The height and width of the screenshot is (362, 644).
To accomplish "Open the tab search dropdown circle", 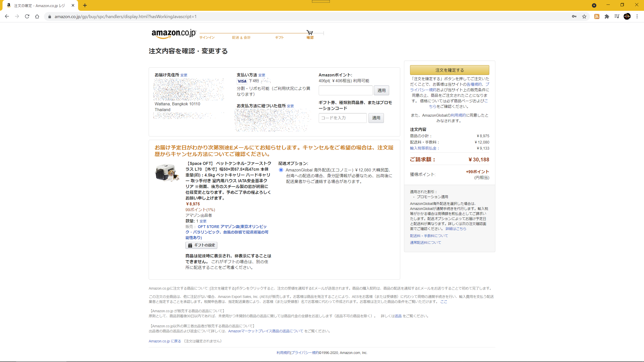I will coord(594,5).
